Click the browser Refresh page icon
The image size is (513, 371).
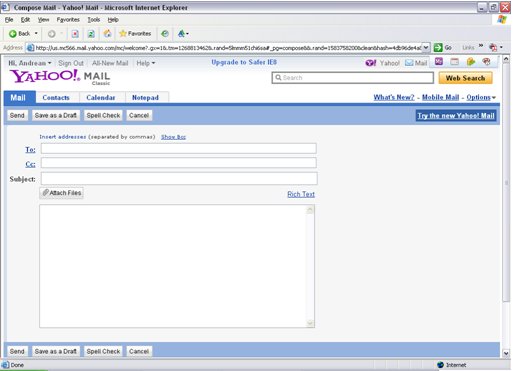pos(91,34)
